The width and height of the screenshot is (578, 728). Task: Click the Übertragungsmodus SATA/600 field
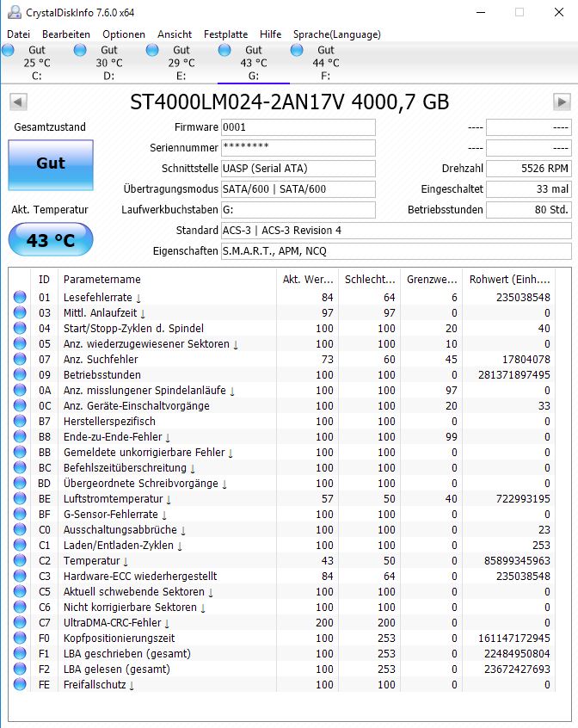(x=298, y=189)
